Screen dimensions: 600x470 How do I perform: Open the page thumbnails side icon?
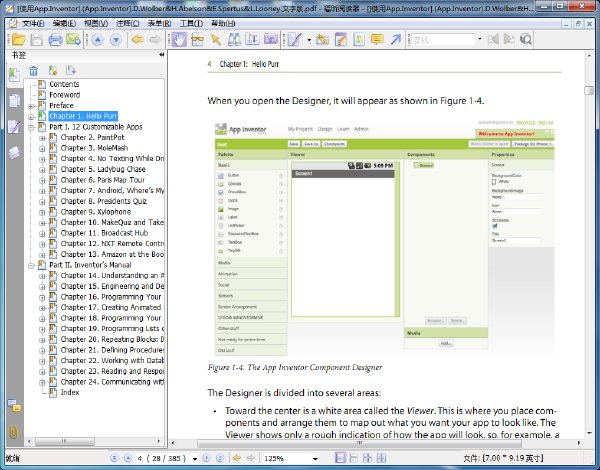point(14,101)
